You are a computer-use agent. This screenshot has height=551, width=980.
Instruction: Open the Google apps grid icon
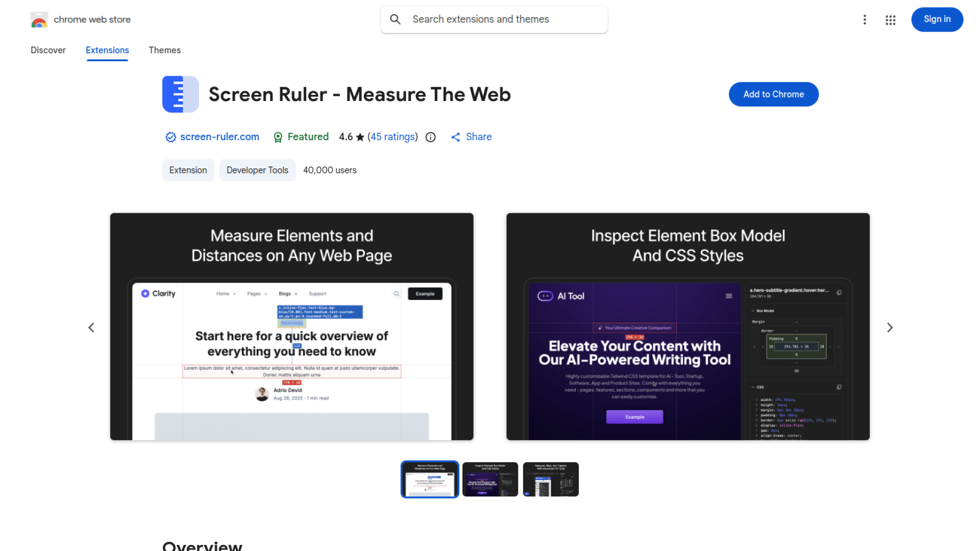[891, 20]
